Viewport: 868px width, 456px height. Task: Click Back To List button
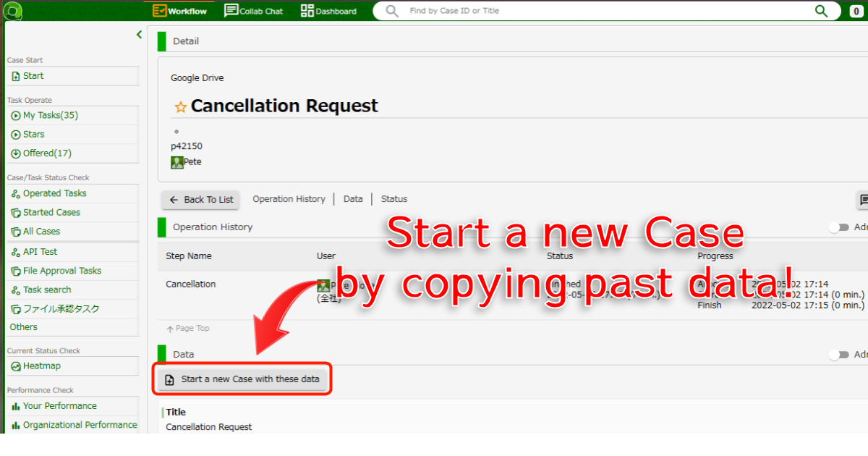coord(201,200)
